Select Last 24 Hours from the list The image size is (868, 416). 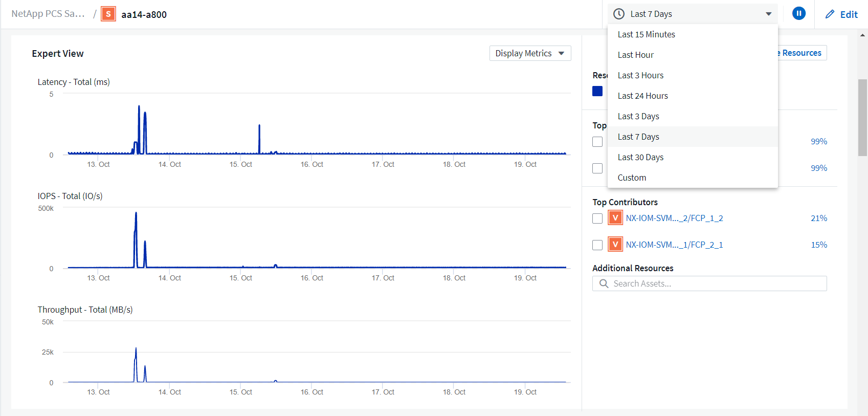[x=642, y=96]
